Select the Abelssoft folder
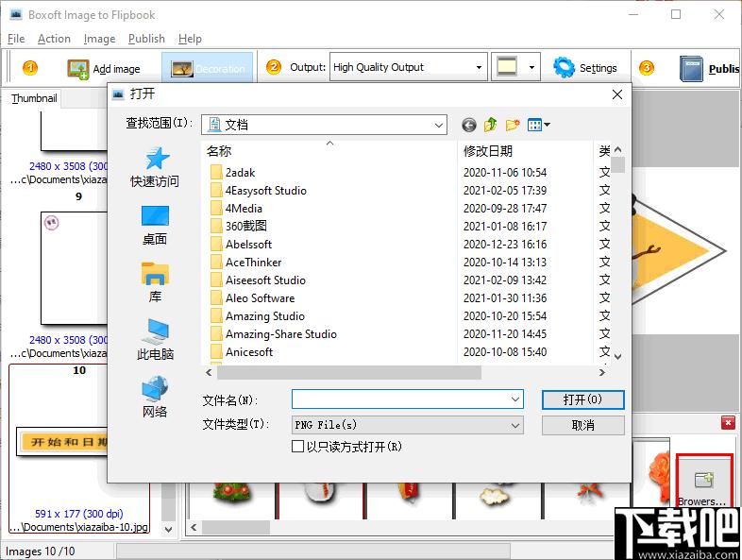Screen dimensions: 742x560 pyautogui.click(x=242, y=245)
